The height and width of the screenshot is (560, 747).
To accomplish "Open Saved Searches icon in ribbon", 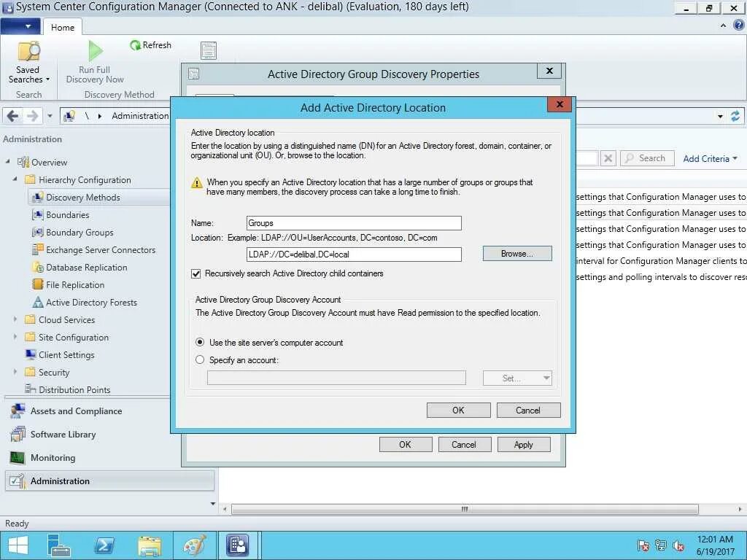I will pyautogui.click(x=28, y=52).
